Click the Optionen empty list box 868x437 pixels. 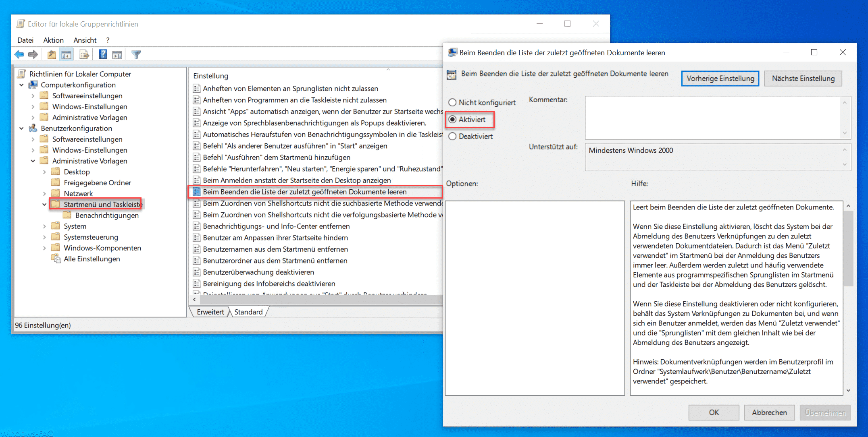(x=535, y=298)
